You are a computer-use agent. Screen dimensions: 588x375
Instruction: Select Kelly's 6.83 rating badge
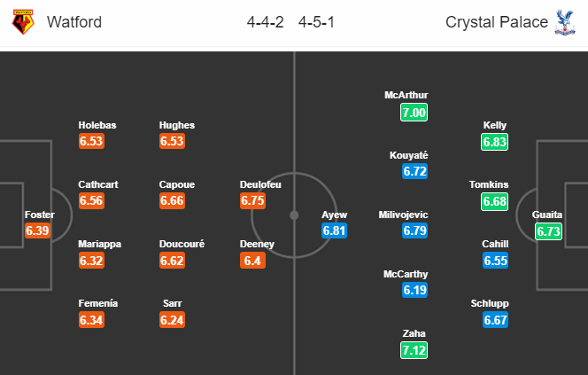coord(495,142)
